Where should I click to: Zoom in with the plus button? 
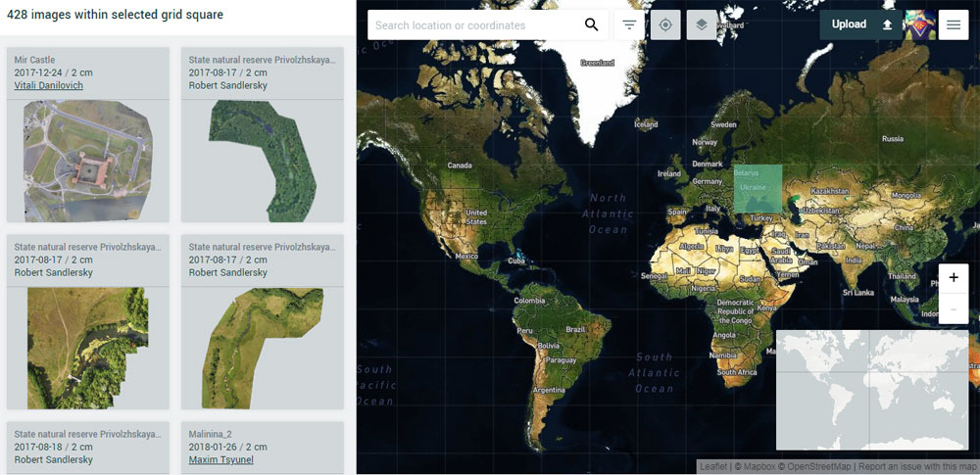[954, 278]
